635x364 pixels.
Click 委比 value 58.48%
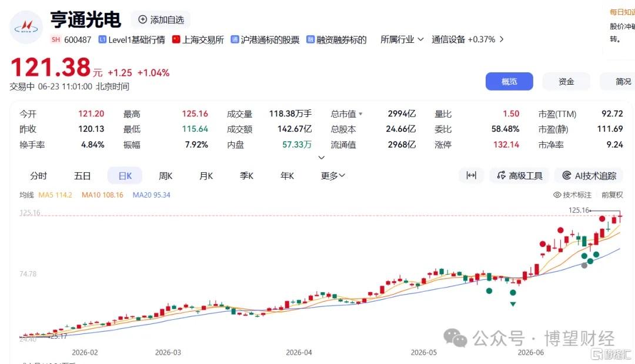505,129
